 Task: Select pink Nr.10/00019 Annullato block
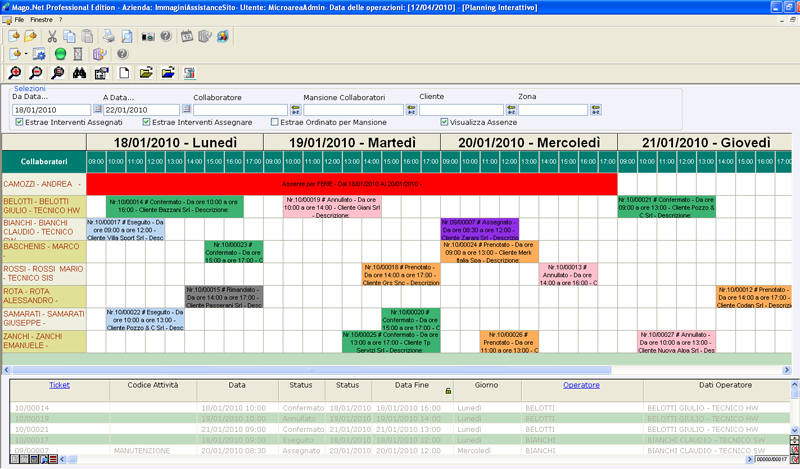(x=332, y=207)
